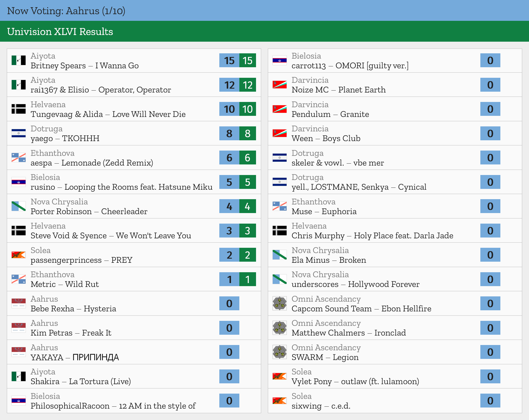Viewport: 529px width, 420px height.
Task: Click the green 12 points for Operator, Operator
Action: (x=248, y=85)
